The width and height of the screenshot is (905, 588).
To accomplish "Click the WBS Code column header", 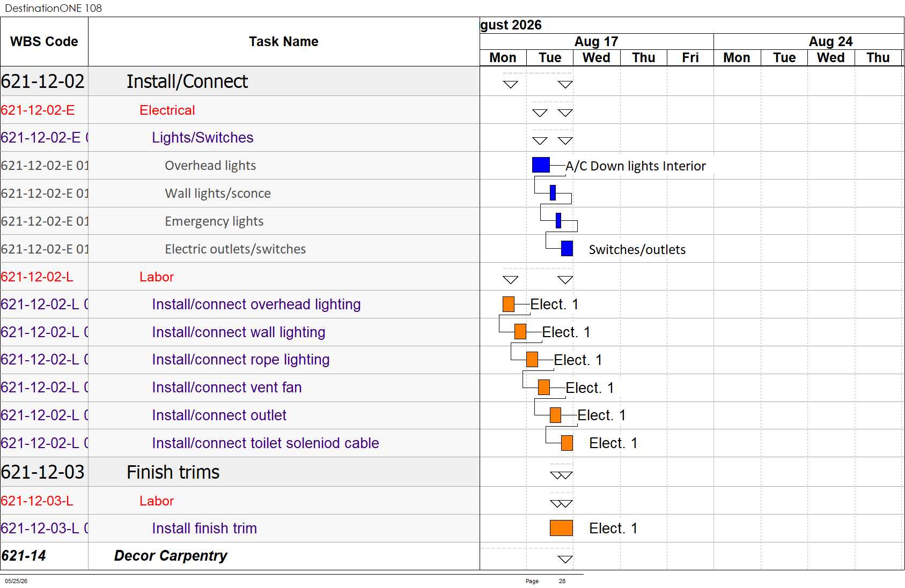I will click(44, 41).
